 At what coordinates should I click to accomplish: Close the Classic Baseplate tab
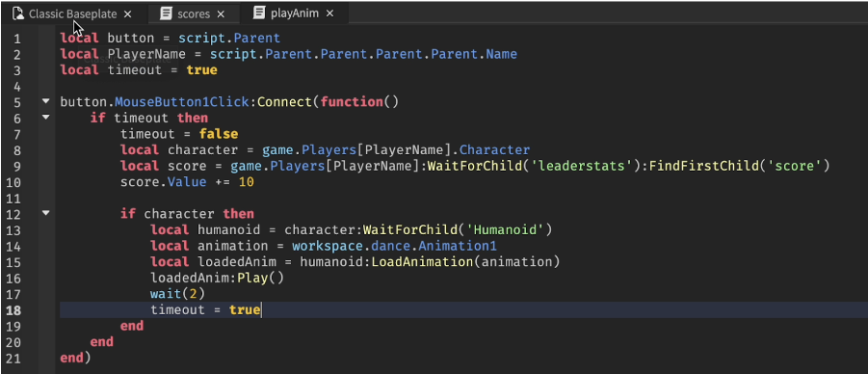tap(128, 13)
